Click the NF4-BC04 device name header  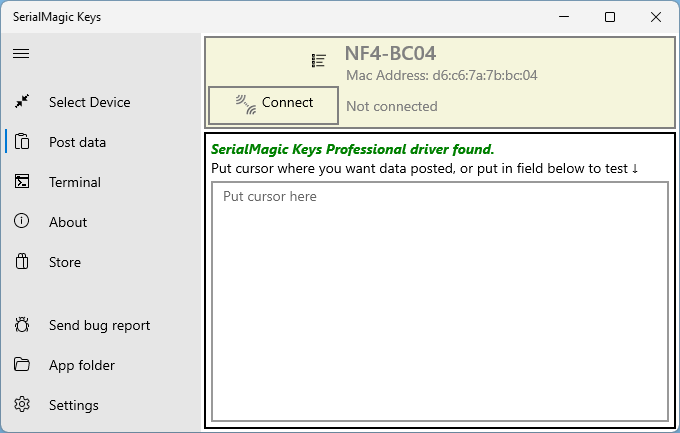point(390,53)
